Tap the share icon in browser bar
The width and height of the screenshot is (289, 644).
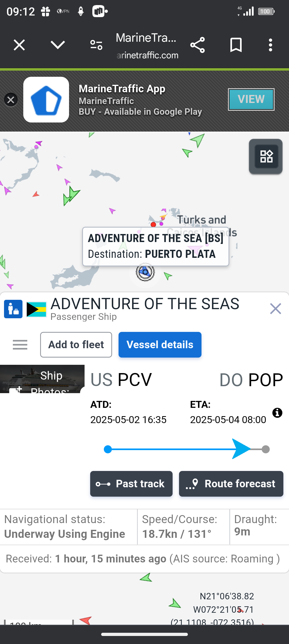[197, 45]
